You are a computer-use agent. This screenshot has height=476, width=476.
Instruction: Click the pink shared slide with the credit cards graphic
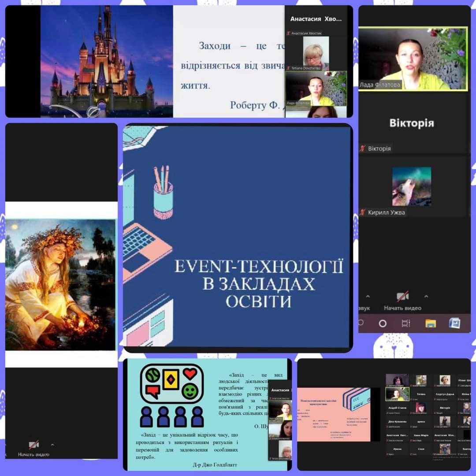(x=334, y=414)
